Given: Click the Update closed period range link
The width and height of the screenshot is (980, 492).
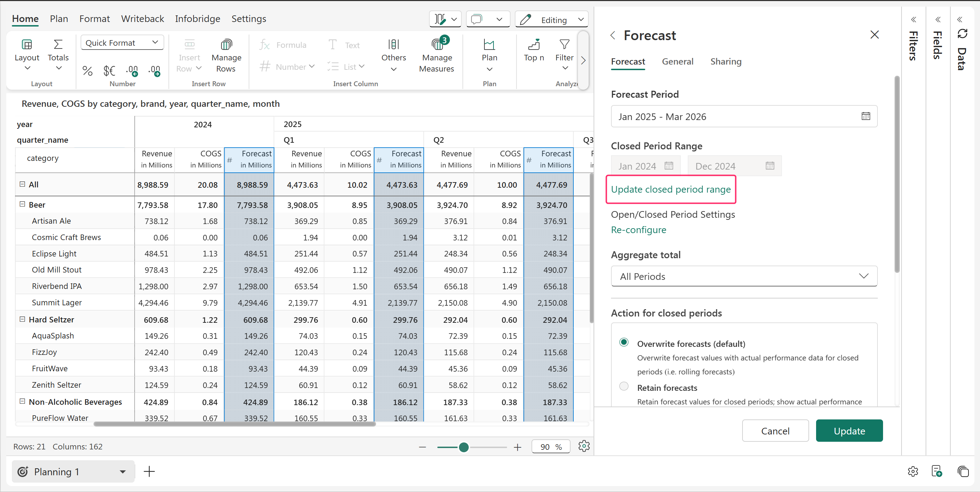Looking at the screenshot, I should (x=670, y=189).
